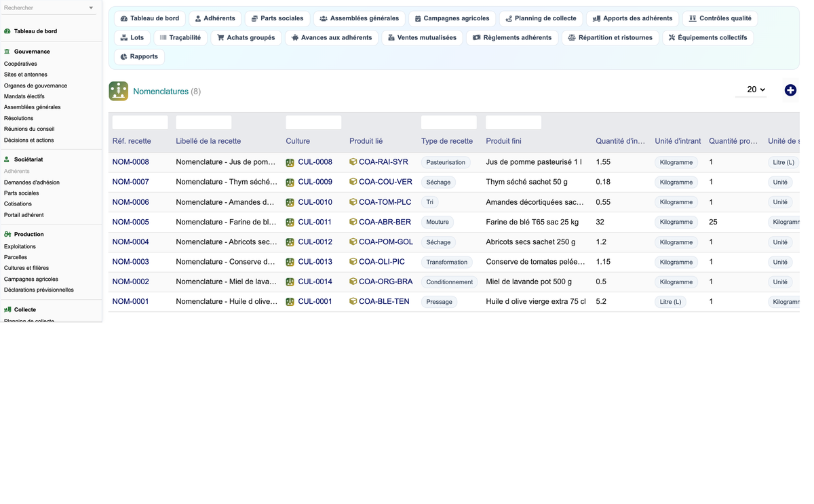This screenshot has height=504, width=814.
Task: Click the Gouvernance section icon
Action: click(x=7, y=52)
